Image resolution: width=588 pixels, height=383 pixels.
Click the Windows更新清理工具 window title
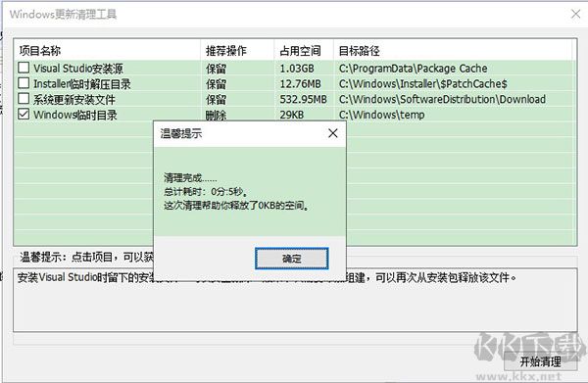(x=63, y=15)
